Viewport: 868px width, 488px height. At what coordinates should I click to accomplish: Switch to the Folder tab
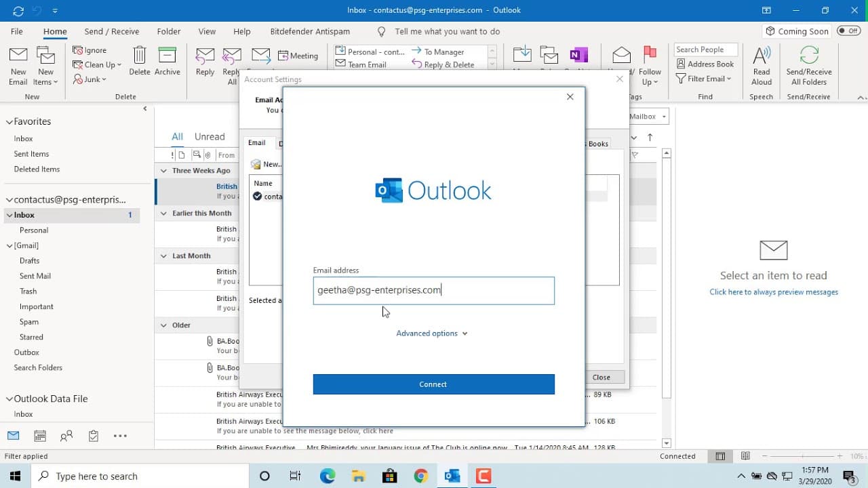(169, 31)
